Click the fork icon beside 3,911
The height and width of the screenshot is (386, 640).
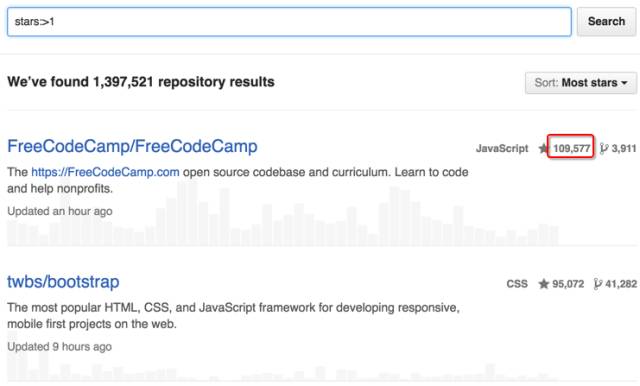pyautogui.click(x=604, y=149)
